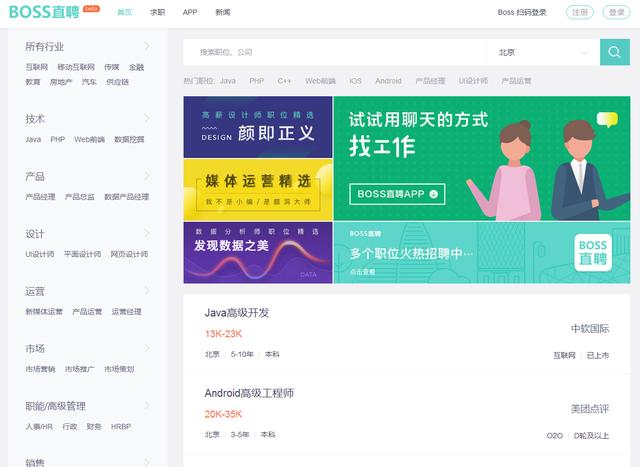This screenshot has height=467, width=640.
Task: Select hot job 产品运营 under search bar
Action: point(516,81)
